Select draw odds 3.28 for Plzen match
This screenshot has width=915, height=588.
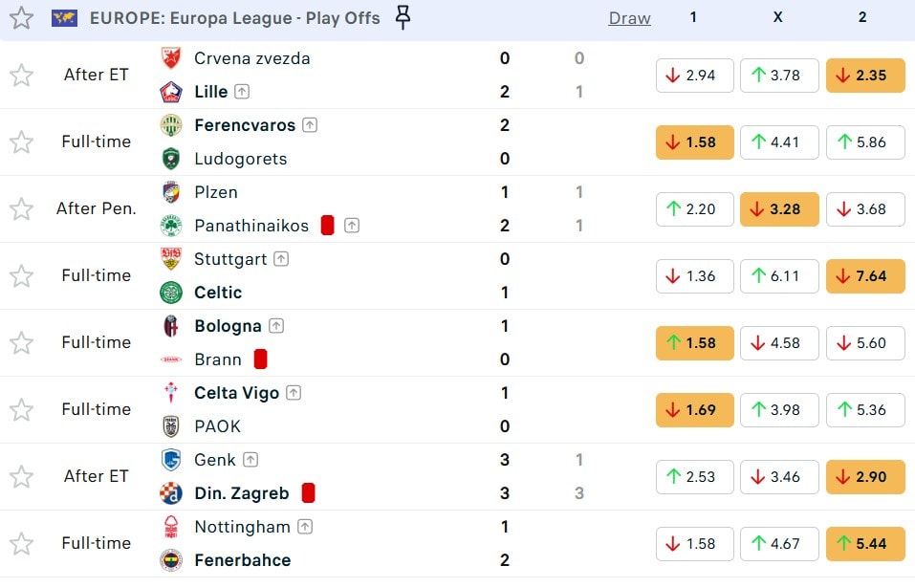point(779,209)
